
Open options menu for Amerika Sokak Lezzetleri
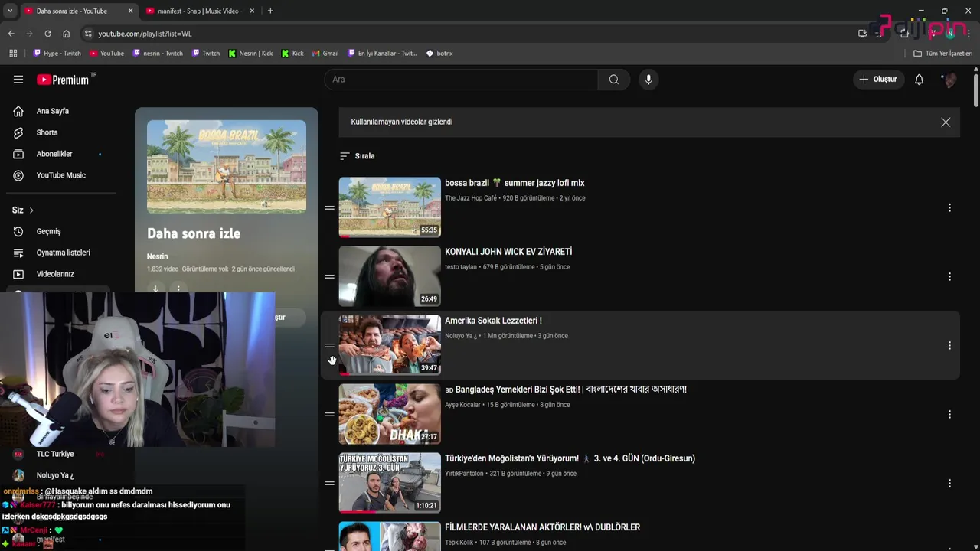949,345
